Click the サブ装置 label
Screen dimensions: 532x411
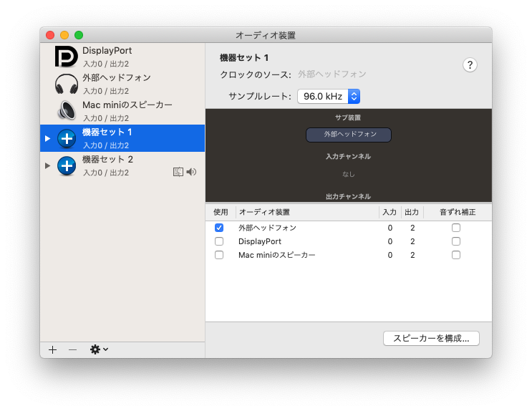[x=348, y=117]
